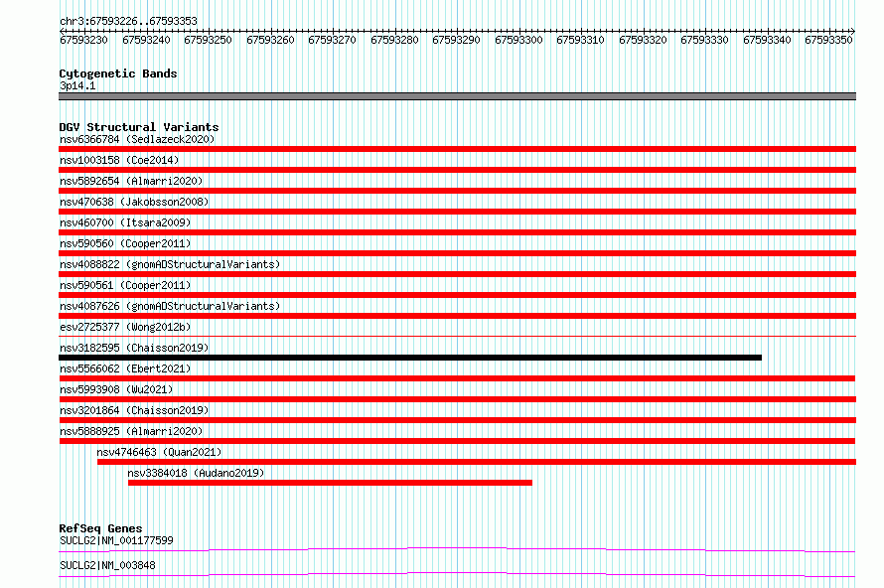884x588 pixels.
Task: Select the nsv5888925 (Almarri2020) label
Action: [x=131, y=431]
